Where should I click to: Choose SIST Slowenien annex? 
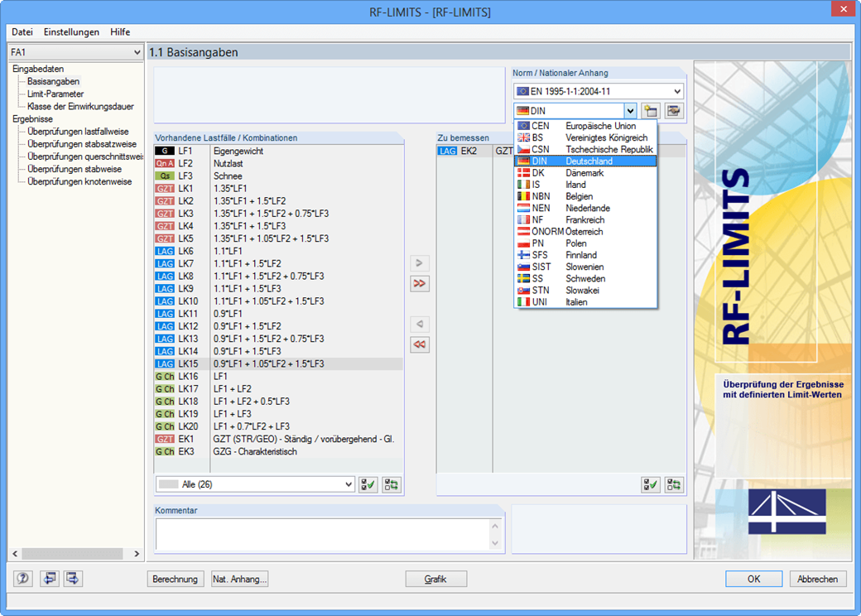(x=585, y=267)
